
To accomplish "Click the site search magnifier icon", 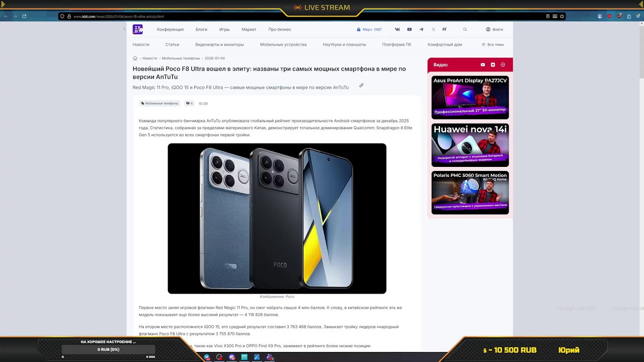I will 465,30.
